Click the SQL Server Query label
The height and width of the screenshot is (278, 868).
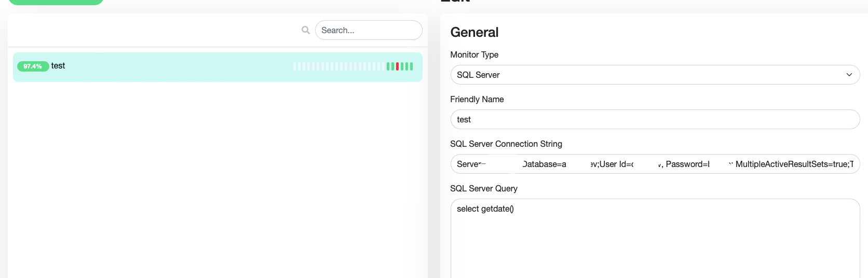coord(483,188)
